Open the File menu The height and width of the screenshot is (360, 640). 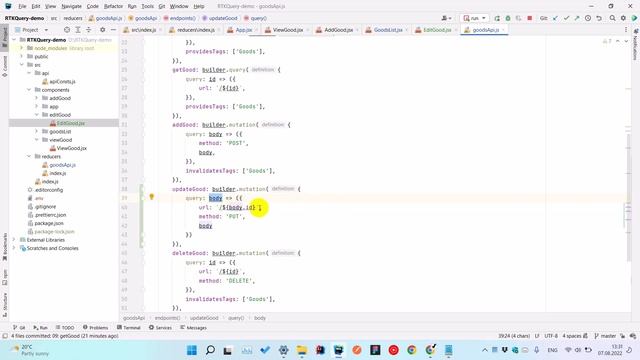(x=22, y=7)
